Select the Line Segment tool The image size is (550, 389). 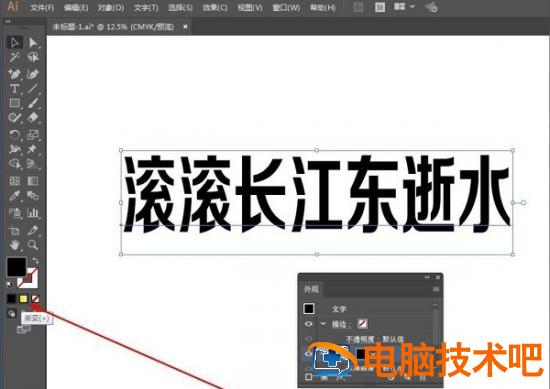[x=33, y=88]
